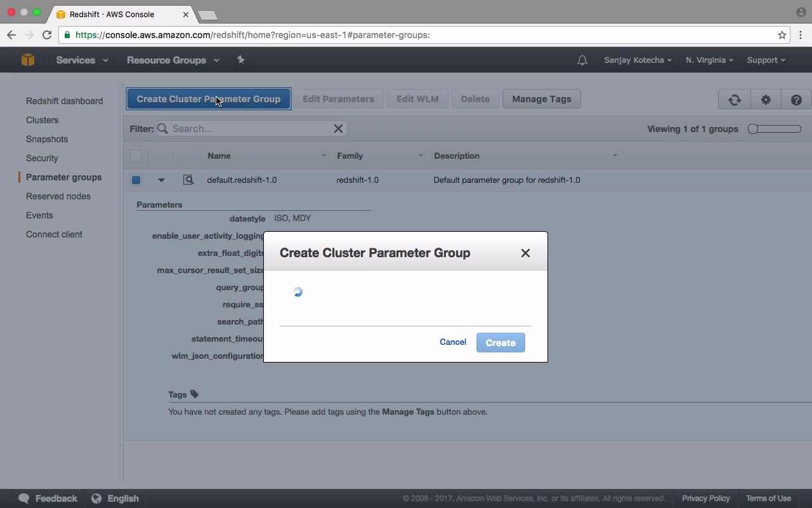Click the Create button in dialog
This screenshot has height=508, width=812.
point(501,343)
